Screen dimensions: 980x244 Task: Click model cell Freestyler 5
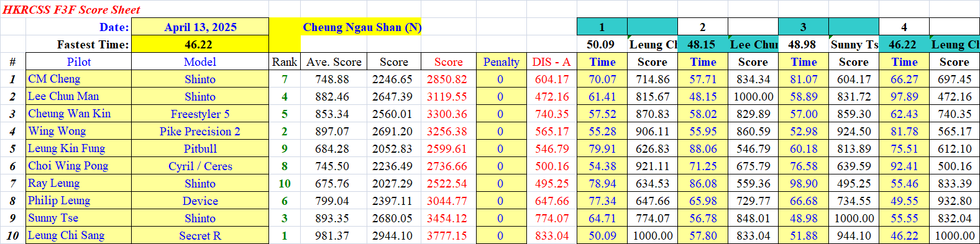coord(200,114)
